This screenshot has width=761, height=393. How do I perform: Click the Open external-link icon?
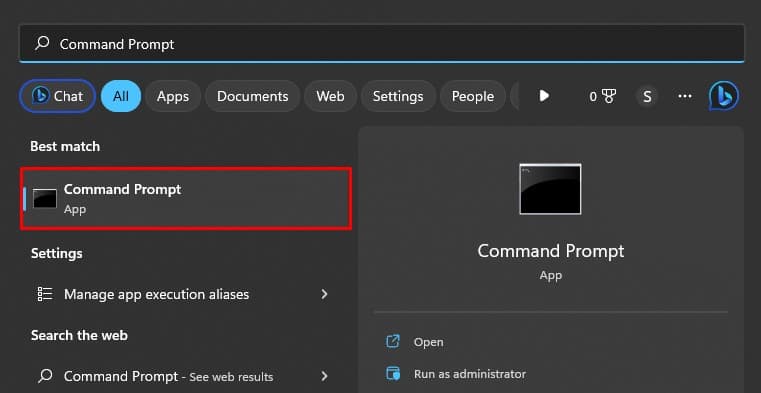tap(393, 342)
